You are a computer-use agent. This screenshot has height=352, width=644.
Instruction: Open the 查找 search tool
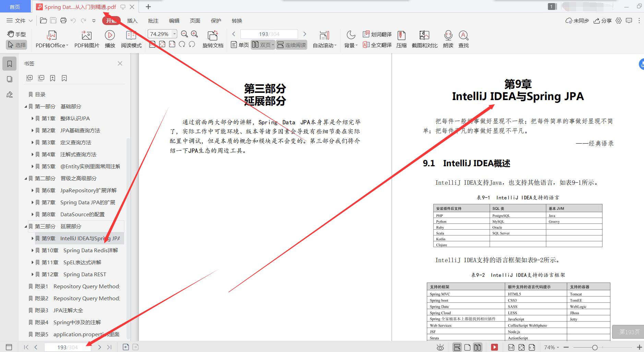[x=463, y=35]
